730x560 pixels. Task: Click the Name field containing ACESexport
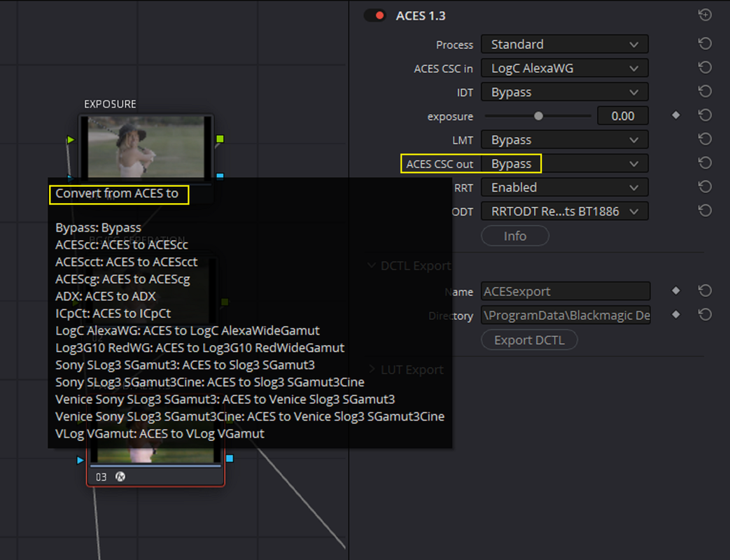coord(566,291)
